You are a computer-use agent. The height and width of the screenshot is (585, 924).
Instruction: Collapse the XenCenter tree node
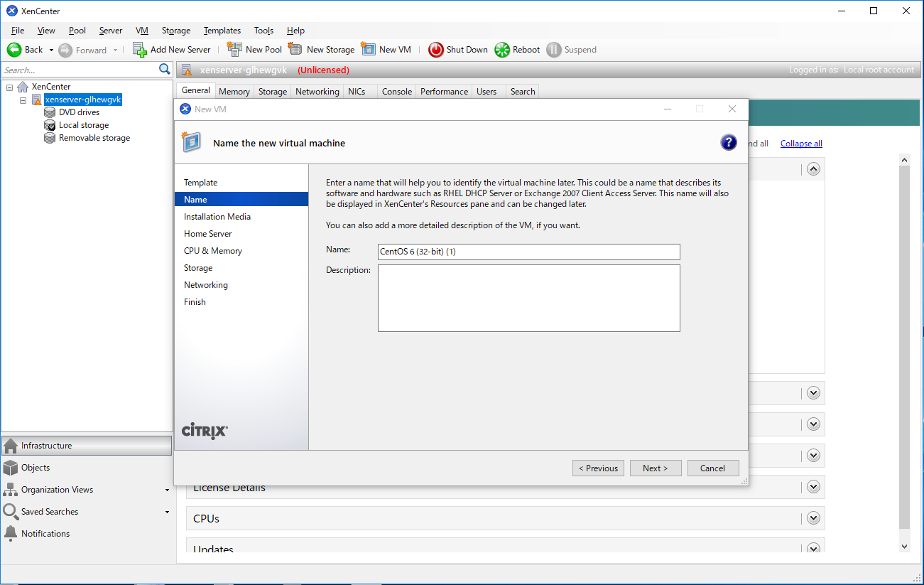coord(10,87)
